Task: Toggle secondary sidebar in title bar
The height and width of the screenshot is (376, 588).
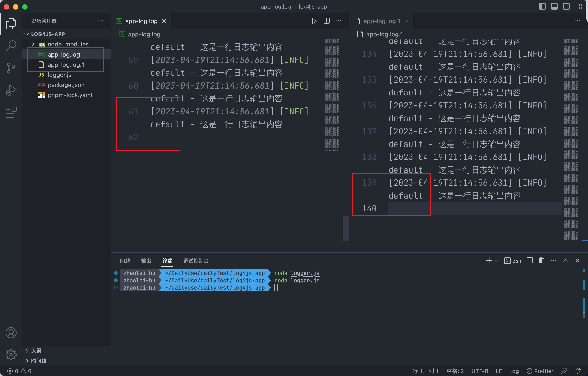Action: (x=566, y=7)
